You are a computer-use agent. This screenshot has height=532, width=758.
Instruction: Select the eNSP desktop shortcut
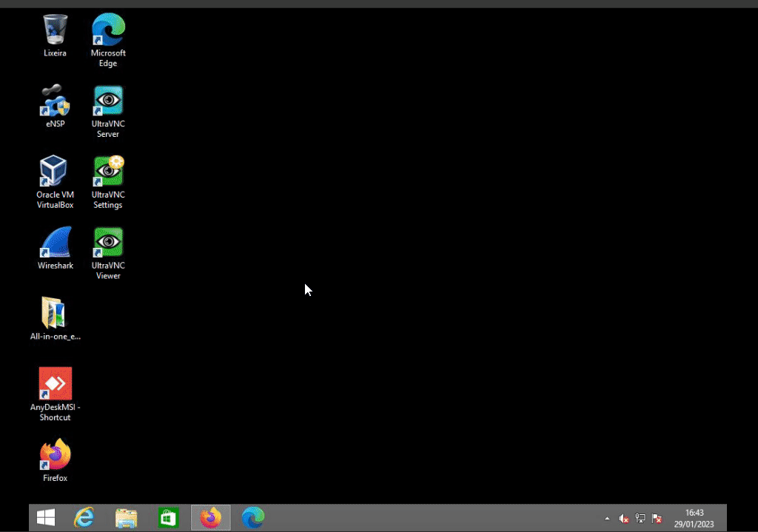click(x=55, y=107)
